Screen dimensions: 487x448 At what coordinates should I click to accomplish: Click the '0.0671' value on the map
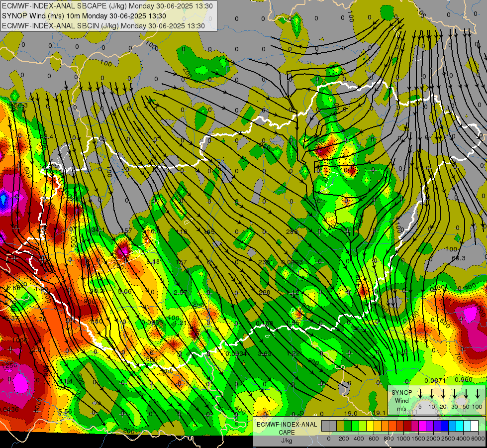click(x=435, y=380)
